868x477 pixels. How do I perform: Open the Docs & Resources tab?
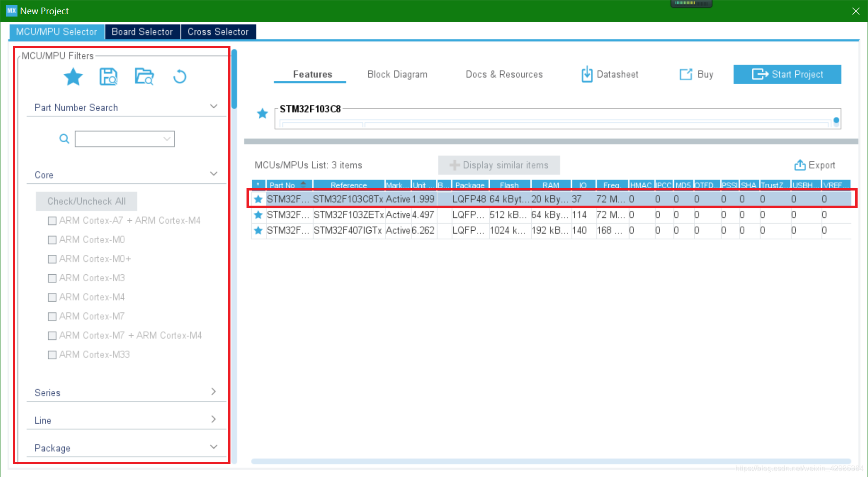(x=504, y=74)
